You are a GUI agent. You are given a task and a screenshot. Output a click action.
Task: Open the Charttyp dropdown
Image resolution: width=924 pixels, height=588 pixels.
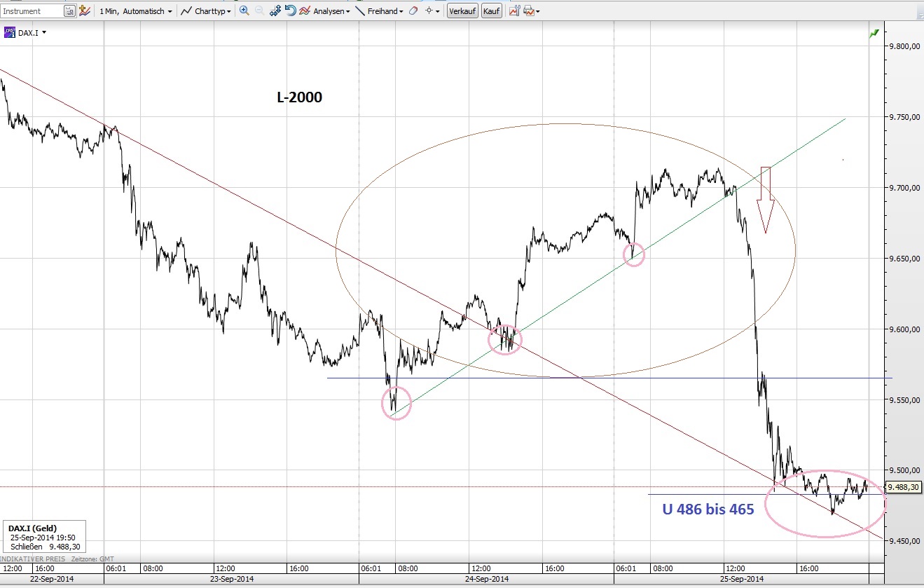[210, 11]
